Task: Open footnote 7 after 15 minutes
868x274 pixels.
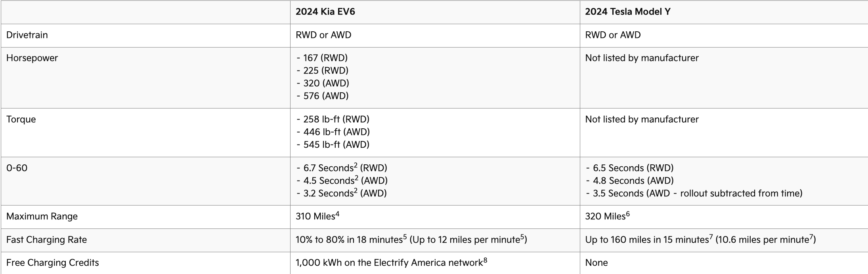Action: click(x=711, y=237)
